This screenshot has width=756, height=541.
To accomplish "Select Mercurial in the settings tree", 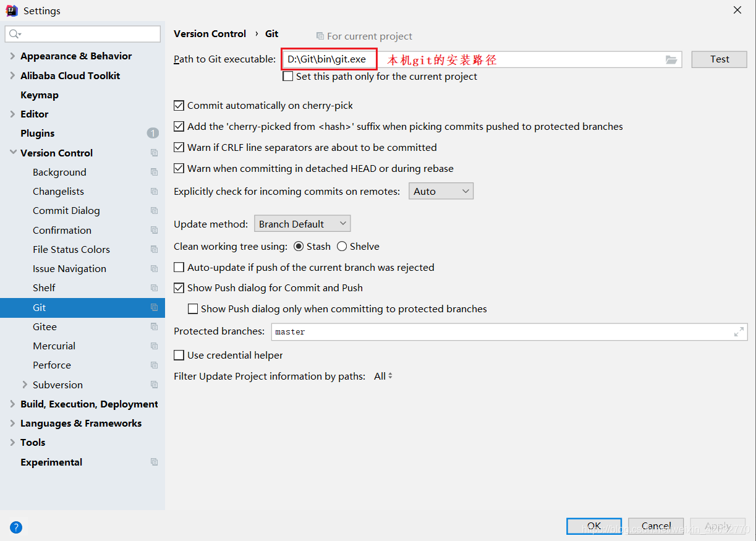I will tap(54, 346).
